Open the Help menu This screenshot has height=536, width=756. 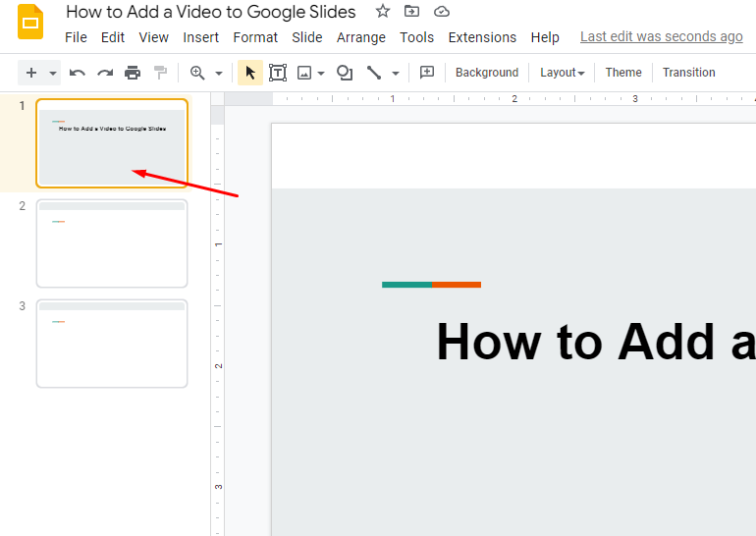click(545, 37)
